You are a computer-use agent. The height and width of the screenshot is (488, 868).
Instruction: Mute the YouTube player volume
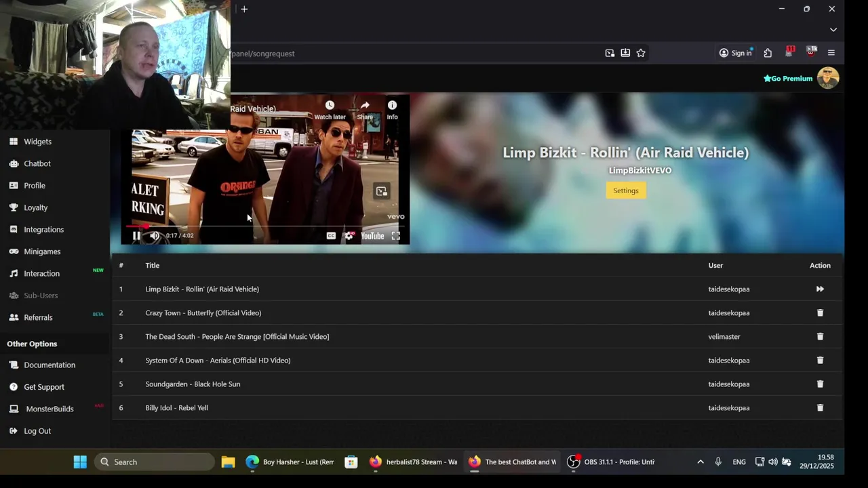coord(155,236)
